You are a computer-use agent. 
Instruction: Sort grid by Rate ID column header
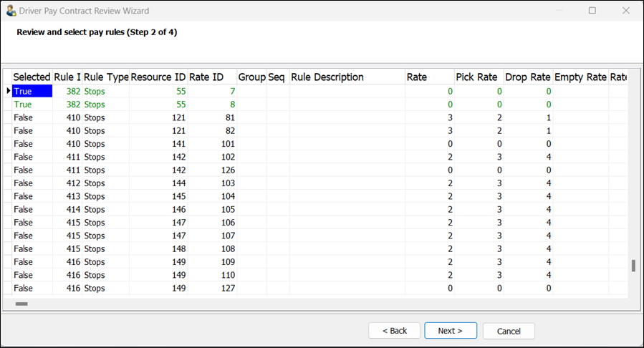tap(212, 77)
